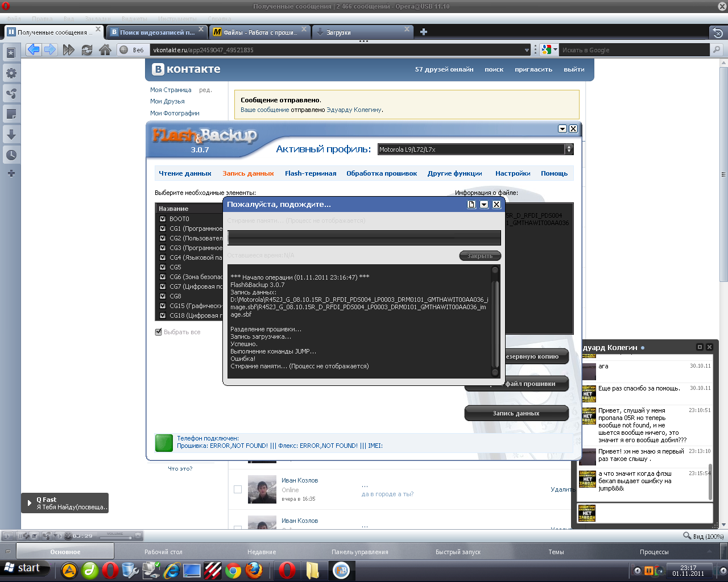This screenshot has height=582, width=728.
Task: Reload the page with the refresh icon
Action: click(x=86, y=50)
